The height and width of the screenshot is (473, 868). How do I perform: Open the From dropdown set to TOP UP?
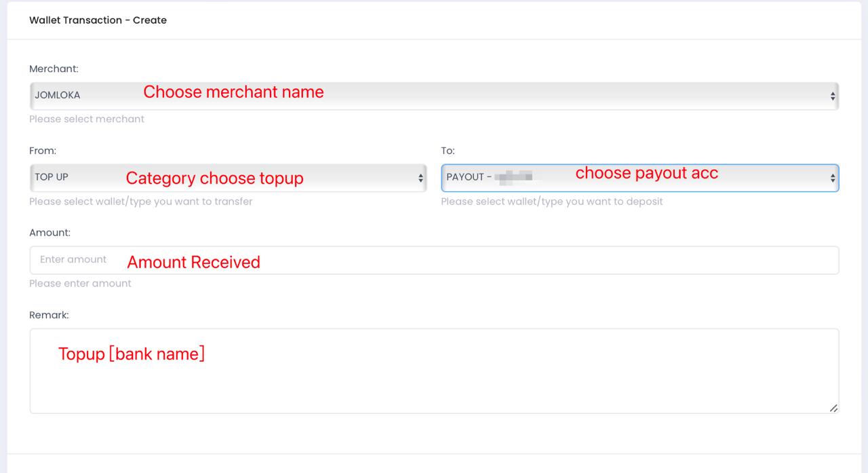point(228,178)
